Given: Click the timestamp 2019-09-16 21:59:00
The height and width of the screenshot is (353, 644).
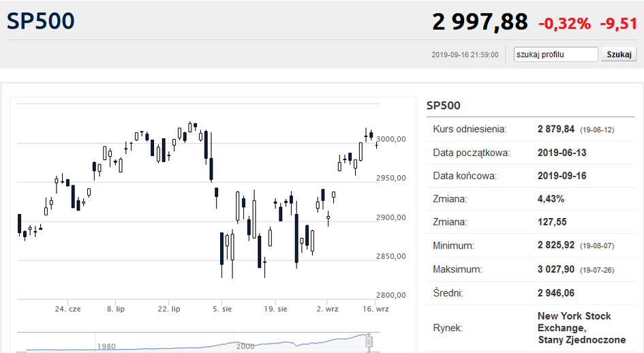Looking at the screenshot, I should point(465,55).
